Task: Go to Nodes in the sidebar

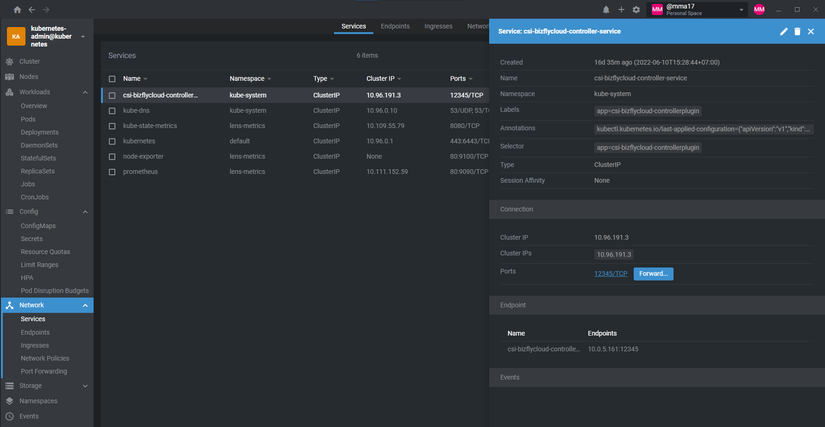Action: point(29,76)
